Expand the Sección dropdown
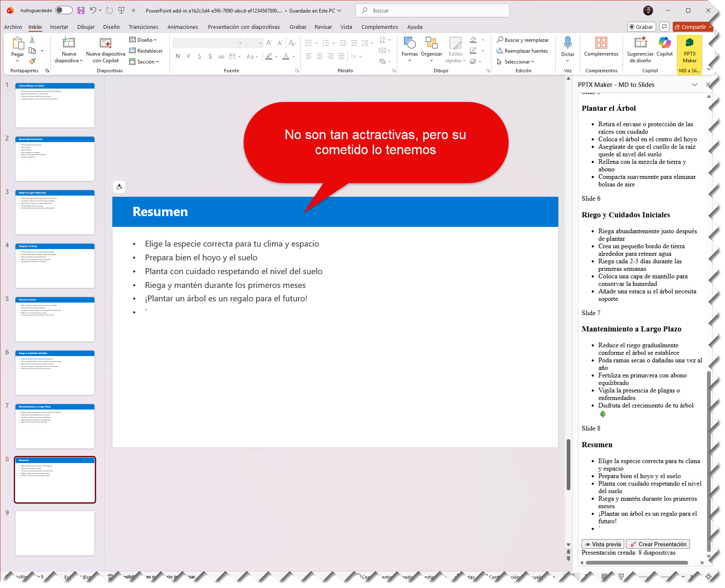The image size is (725, 588). (144, 62)
